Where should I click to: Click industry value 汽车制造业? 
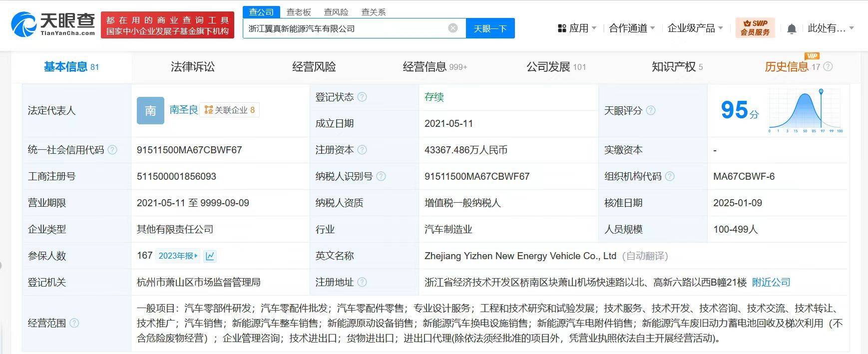click(x=448, y=229)
